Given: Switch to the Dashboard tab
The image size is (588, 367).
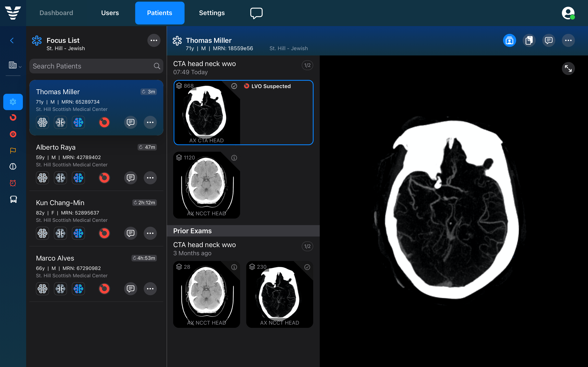Looking at the screenshot, I should click(x=56, y=13).
